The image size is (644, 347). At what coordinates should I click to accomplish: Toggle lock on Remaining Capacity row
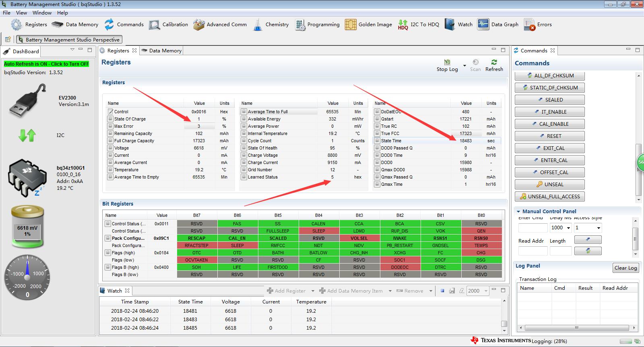(x=110, y=133)
